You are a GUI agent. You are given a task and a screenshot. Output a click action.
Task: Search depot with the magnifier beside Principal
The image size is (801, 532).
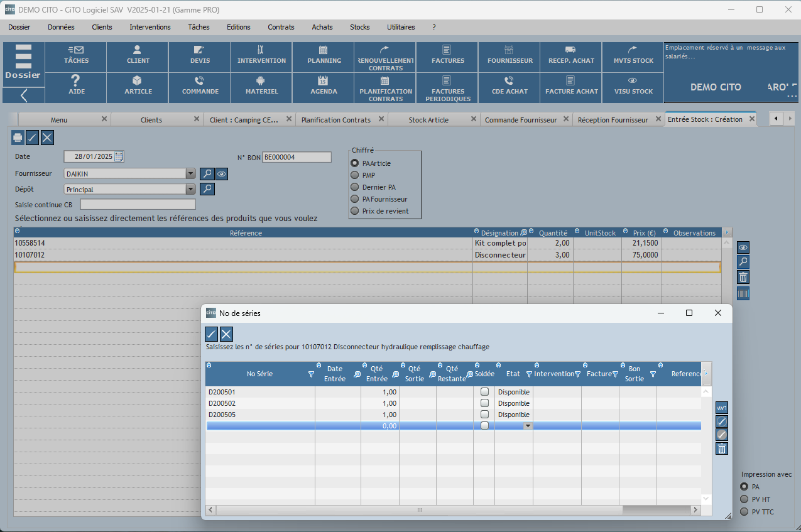[207, 188]
